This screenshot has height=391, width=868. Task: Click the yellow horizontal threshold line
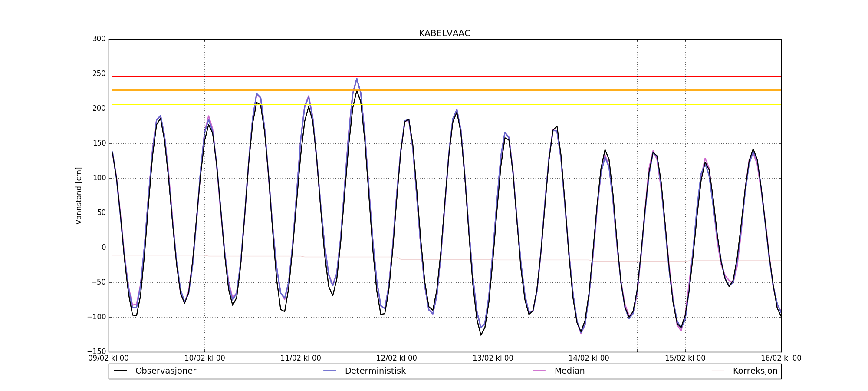[447, 104]
